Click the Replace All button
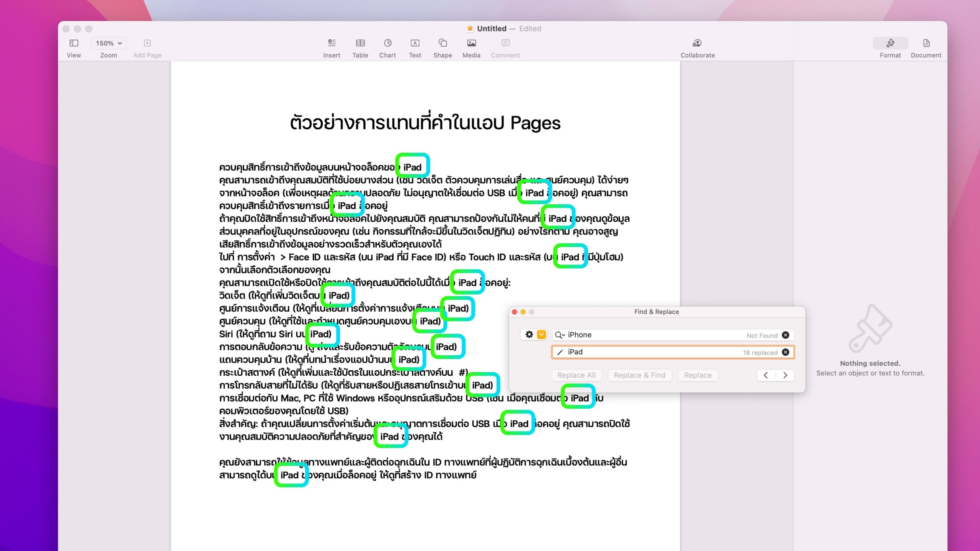Viewport: 980px width, 551px height. coord(576,375)
